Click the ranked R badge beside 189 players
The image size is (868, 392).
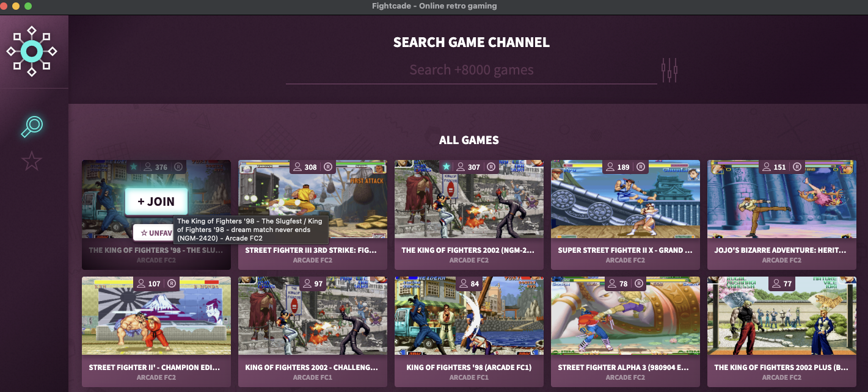point(641,167)
